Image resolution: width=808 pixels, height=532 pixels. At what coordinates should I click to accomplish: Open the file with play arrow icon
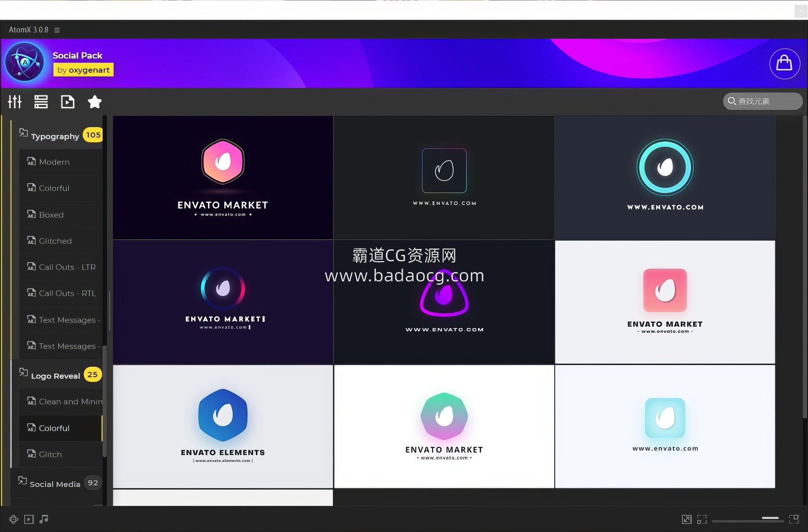(67, 102)
